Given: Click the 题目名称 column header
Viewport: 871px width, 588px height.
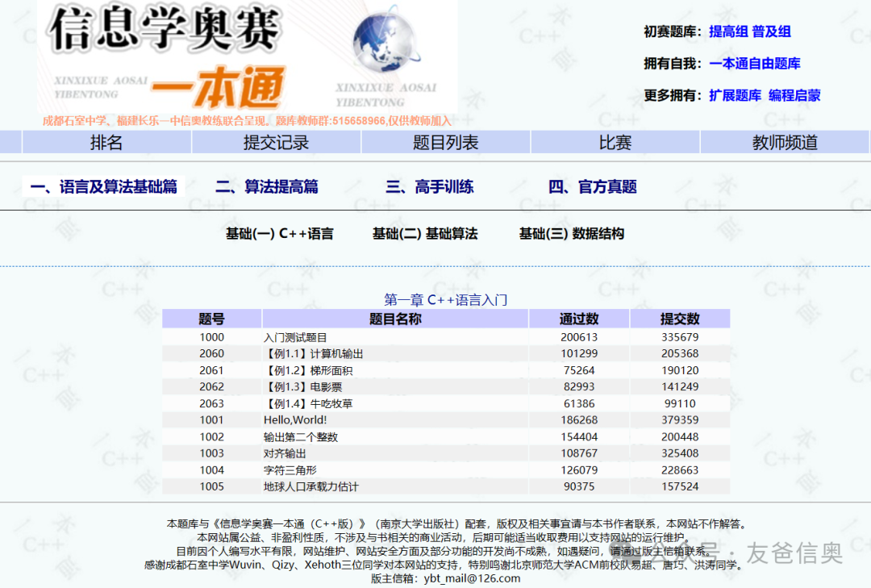Looking at the screenshot, I should 395,319.
